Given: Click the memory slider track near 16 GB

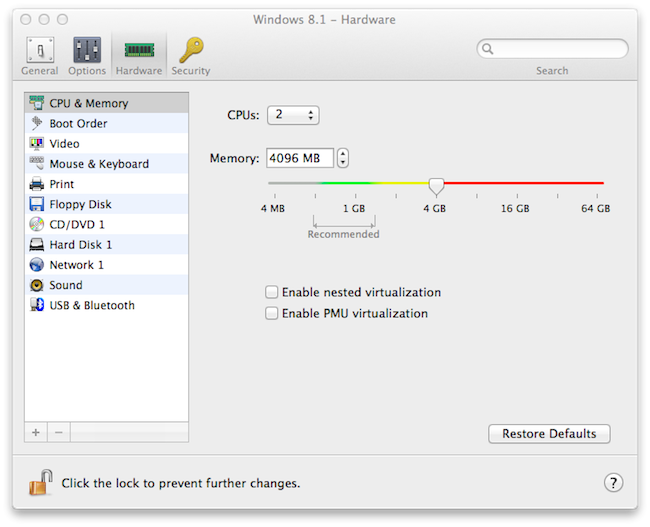Looking at the screenshot, I should pos(517,183).
